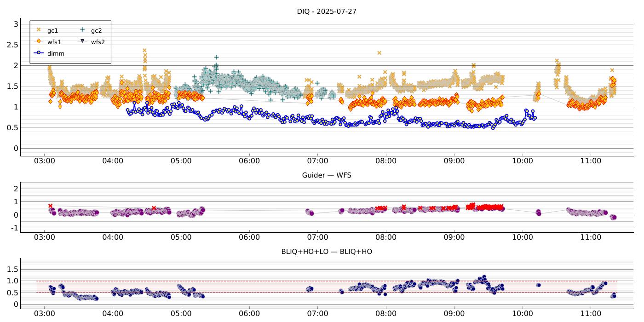Viewport: 644px width, 322px height.
Task: Click the lone BLIQ dot after 10:00
Action: pos(538,285)
